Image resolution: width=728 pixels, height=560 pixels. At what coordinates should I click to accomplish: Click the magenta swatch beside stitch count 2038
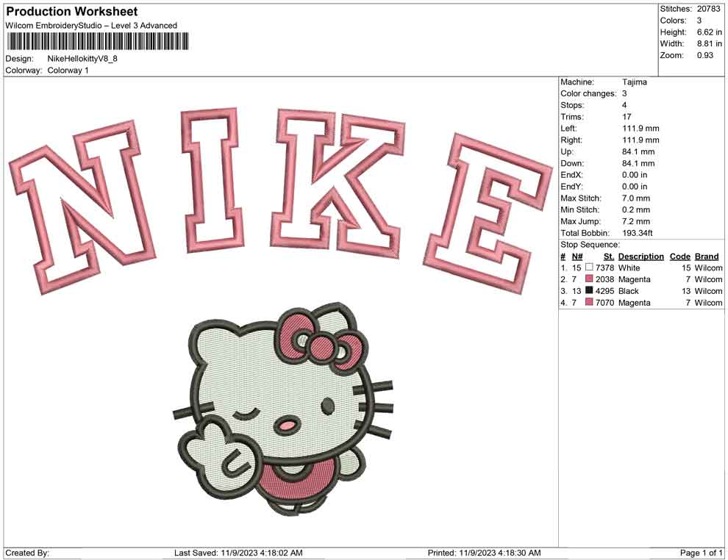[x=589, y=279]
